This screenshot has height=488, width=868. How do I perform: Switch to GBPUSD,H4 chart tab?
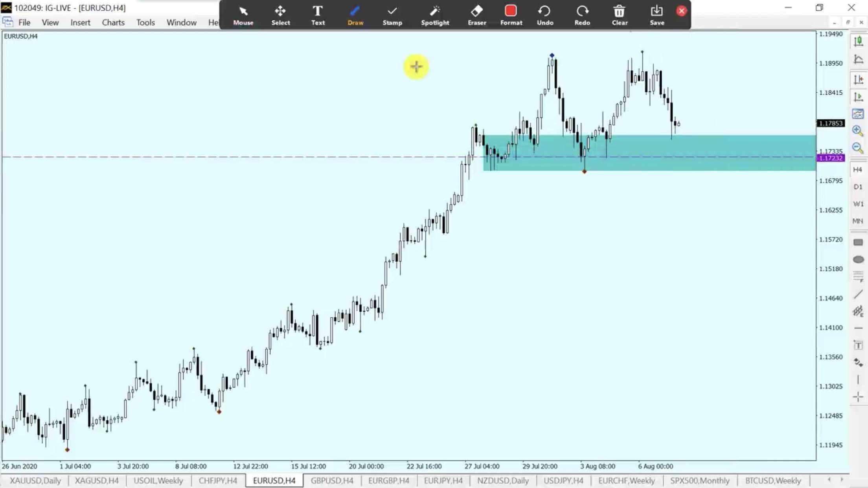point(331,481)
